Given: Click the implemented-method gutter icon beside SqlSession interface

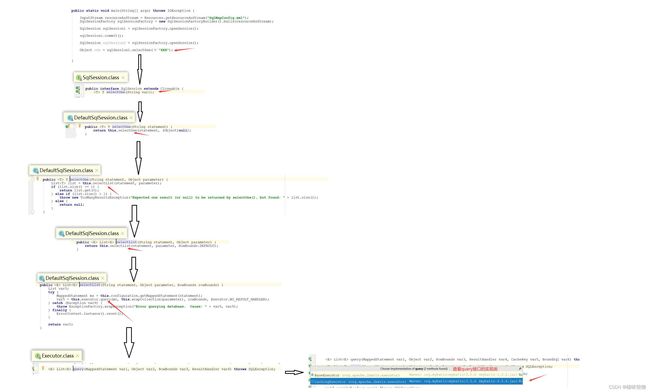Looking at the screenshot, I should click(x=78, y=89).
